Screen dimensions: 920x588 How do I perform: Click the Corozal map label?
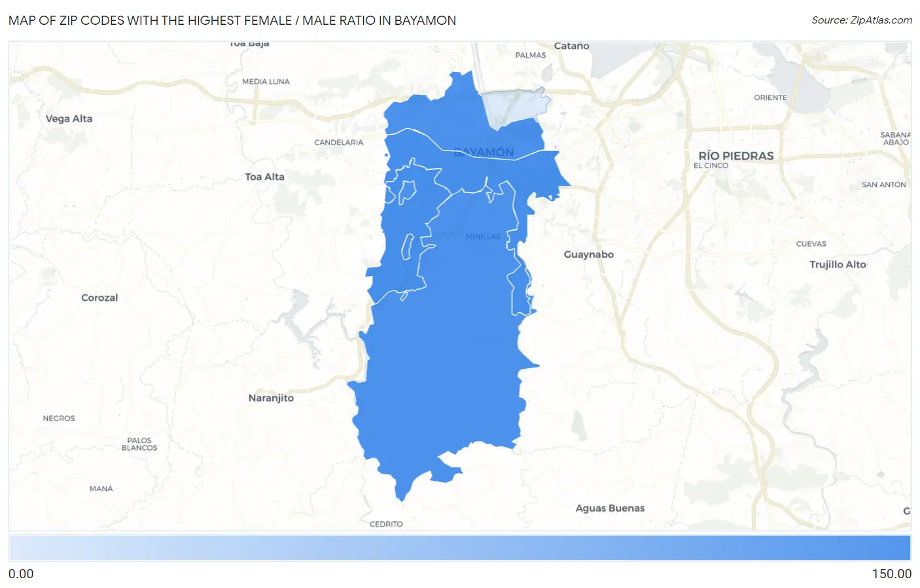(x=99, y=298)
